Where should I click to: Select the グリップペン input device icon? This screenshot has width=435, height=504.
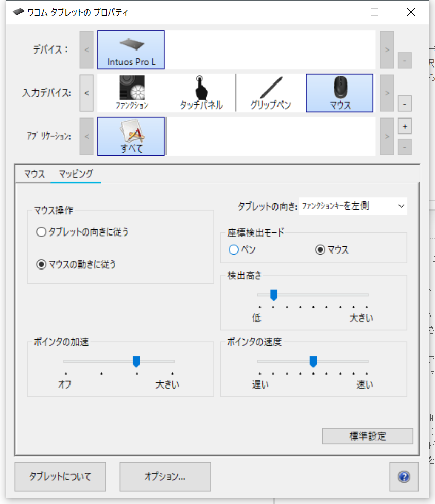[271, 93]
